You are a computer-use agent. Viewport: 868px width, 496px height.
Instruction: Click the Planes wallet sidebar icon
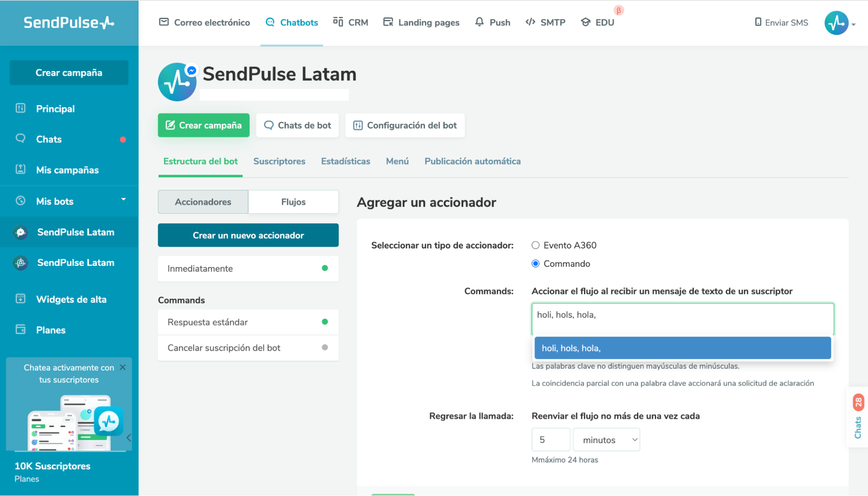pyautogui.click(x=20, y=330)
